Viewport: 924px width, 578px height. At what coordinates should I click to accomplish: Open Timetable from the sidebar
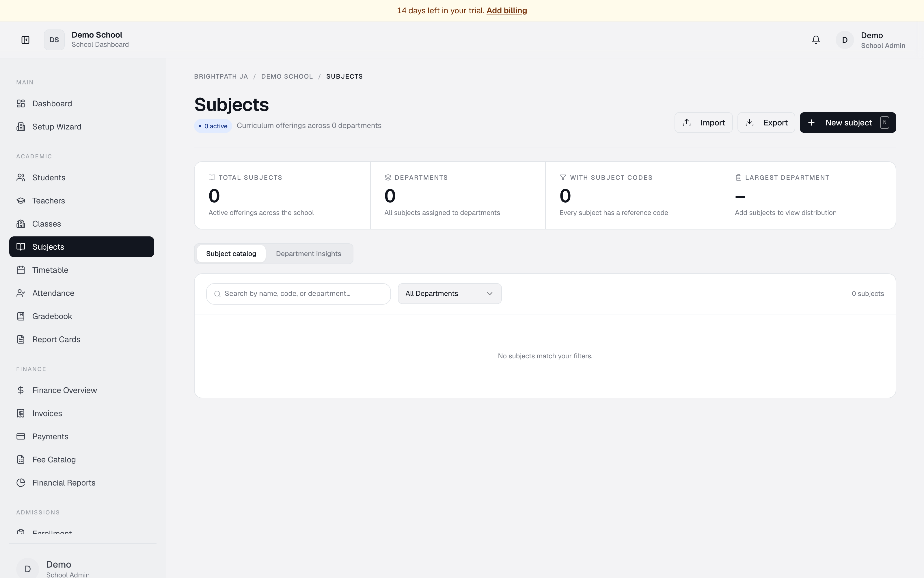82,270
